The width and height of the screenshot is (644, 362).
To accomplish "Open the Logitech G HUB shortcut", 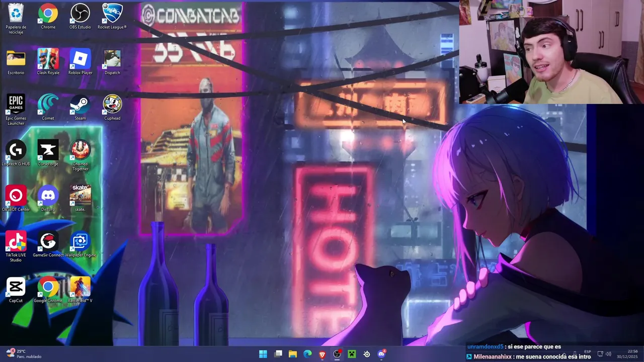I will (16, 153).
